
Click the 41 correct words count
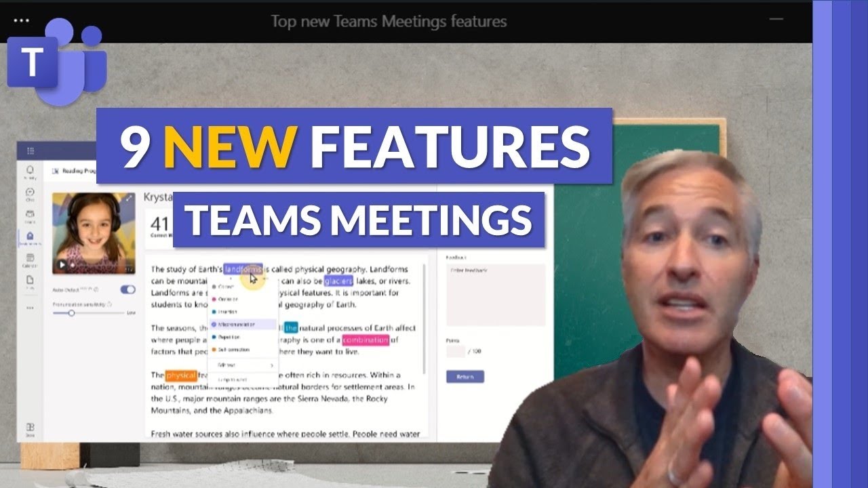click(160, 224)
